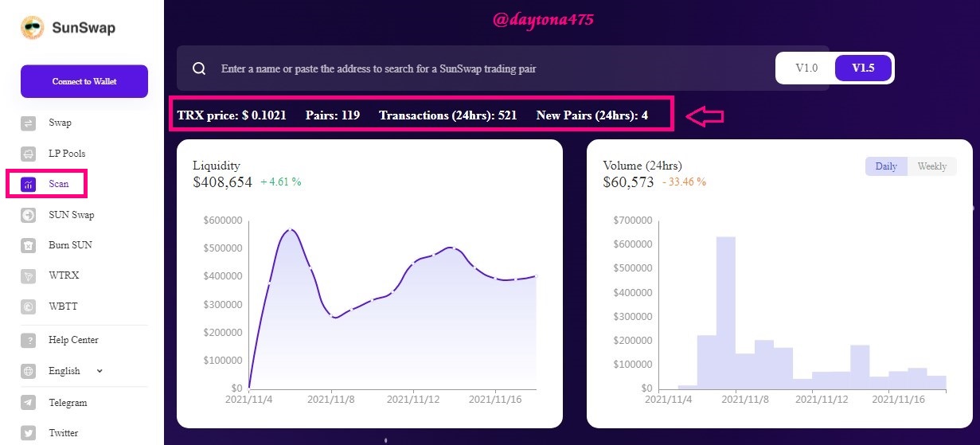Click the LP Pools icon

click(28, 154)
